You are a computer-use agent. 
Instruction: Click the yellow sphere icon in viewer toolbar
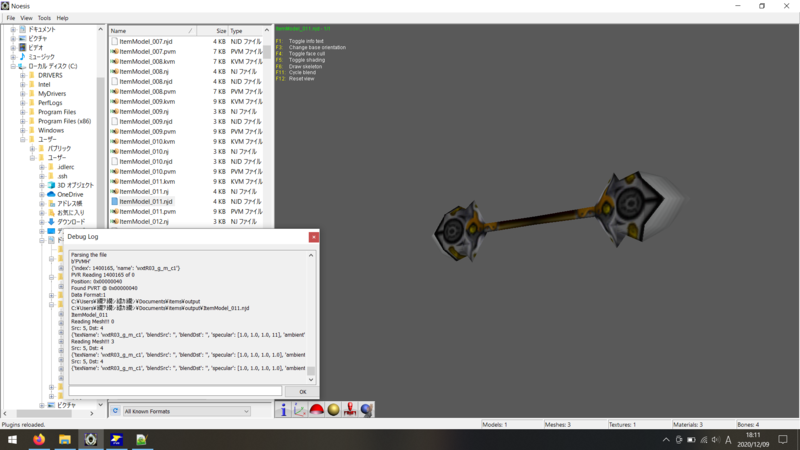point(333,410)
